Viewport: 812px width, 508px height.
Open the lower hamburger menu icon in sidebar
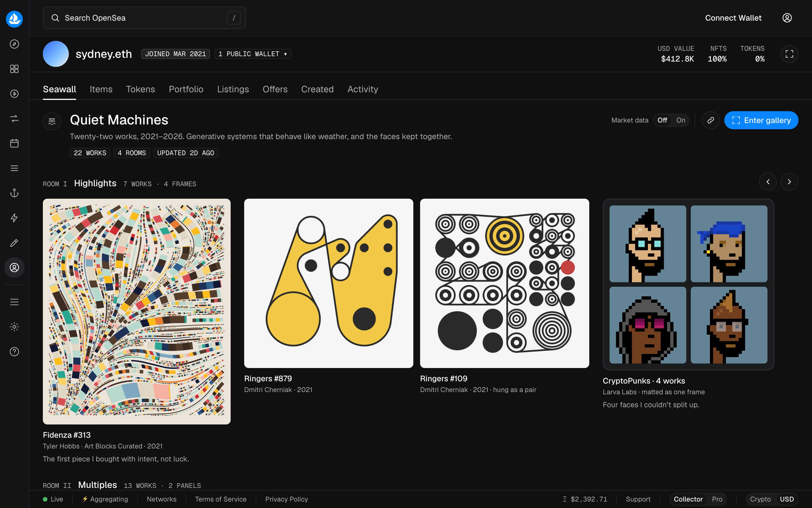[x=14, y=302]
